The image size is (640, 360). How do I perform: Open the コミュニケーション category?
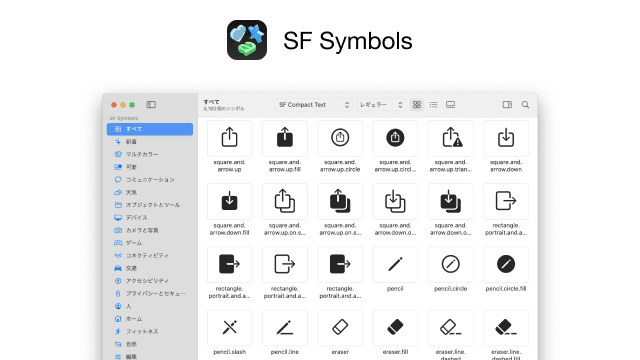click(x=150, y=180)
